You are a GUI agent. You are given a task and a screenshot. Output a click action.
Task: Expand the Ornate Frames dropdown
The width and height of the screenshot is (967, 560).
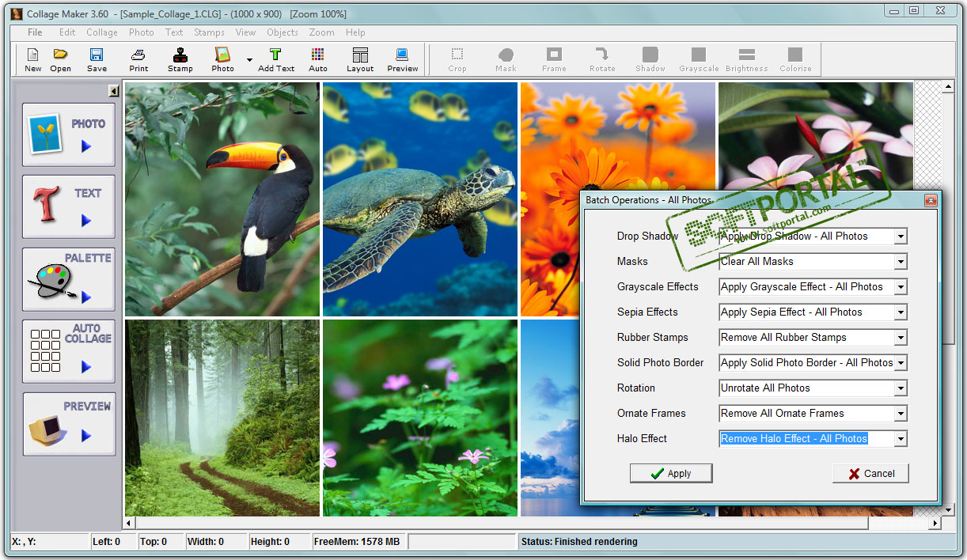(901, 414)
